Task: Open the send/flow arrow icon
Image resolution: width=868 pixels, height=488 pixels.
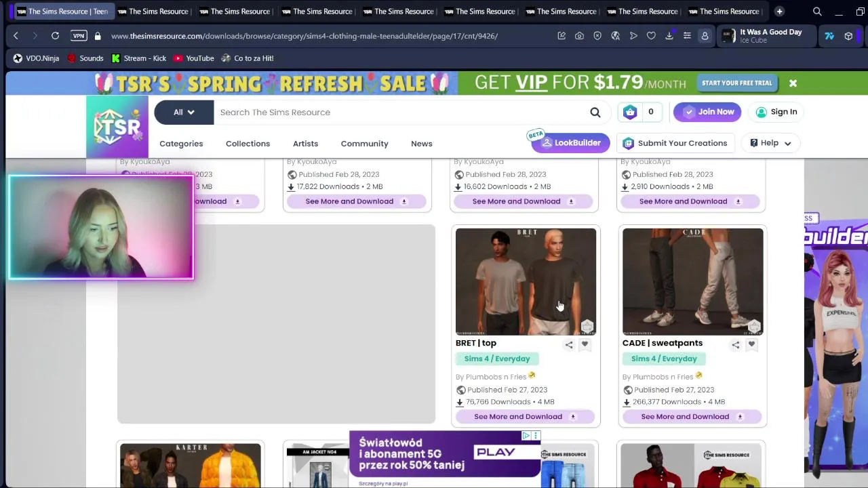Action: (x=633, y=36)
